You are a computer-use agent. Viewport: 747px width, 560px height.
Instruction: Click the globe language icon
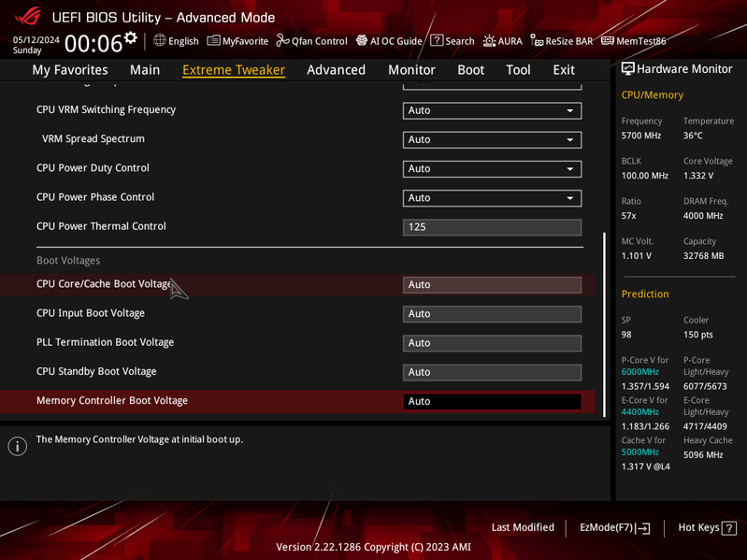160,40
